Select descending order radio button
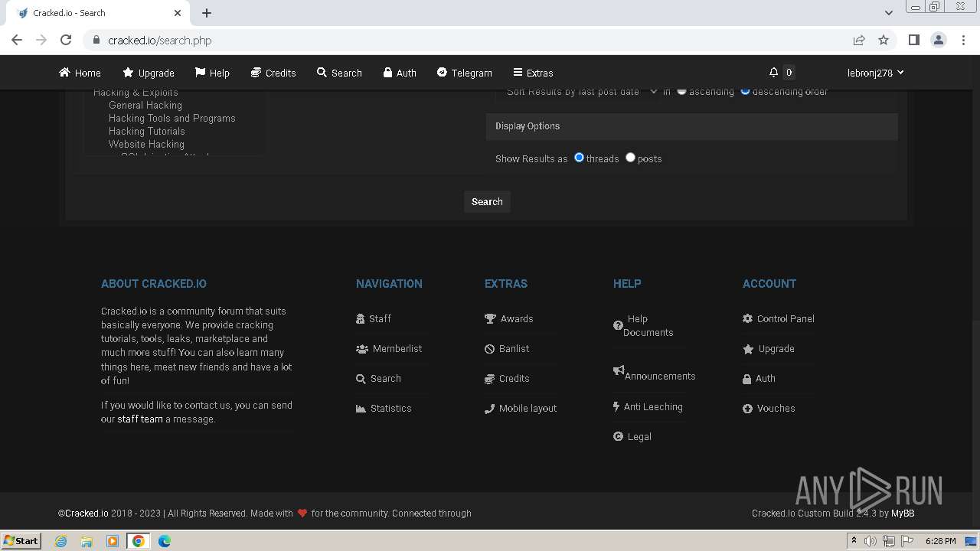This screenshot has height=551, width=980. click(x=745, y=91)
